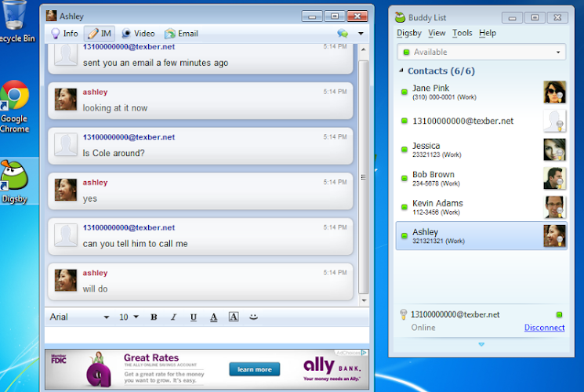Click the account lightbulb icon beside 13100000000@texber.net
584x392 pixels.
pos(403,314)
